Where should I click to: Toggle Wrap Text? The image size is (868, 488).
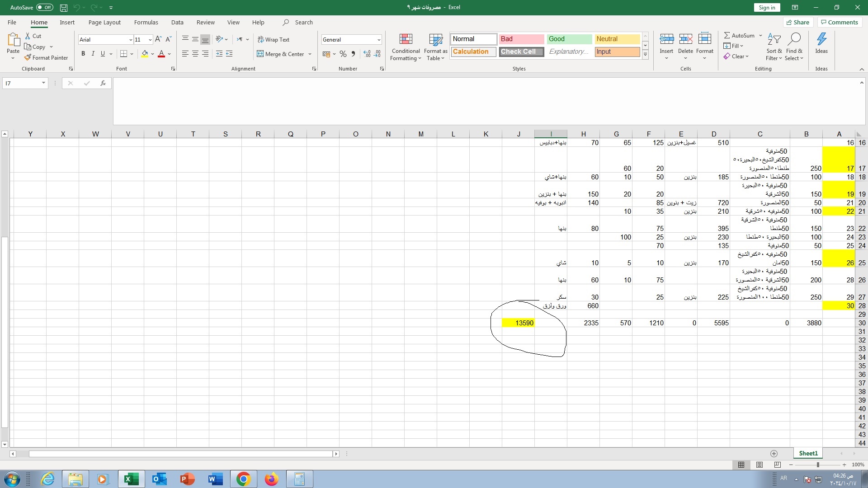[x=273, y=39]
